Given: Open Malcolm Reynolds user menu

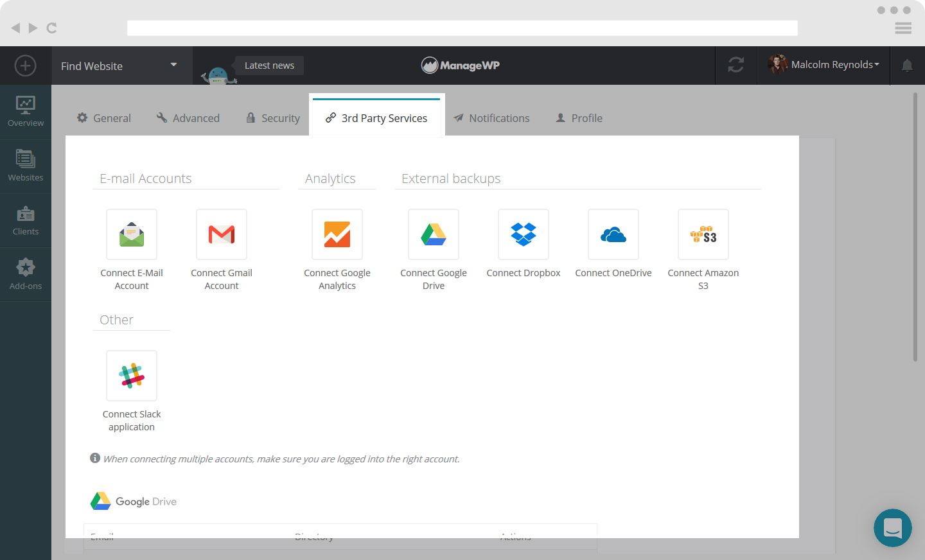Looking at the screenshot, I should pyautogui.click(x=824, y=65).
